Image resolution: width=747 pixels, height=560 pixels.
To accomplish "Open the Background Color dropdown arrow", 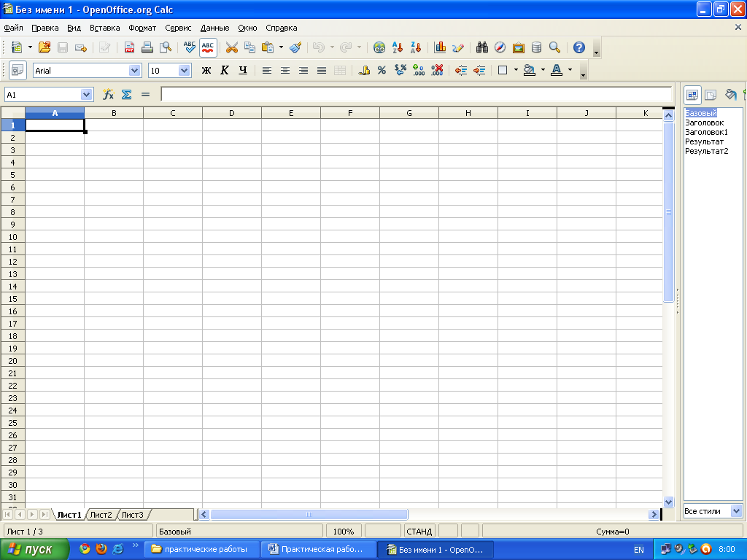I will click(543, 71).
